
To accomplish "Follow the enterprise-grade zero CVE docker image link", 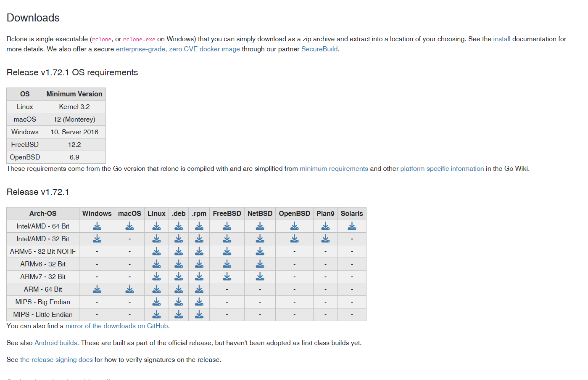I will (178, 49).
